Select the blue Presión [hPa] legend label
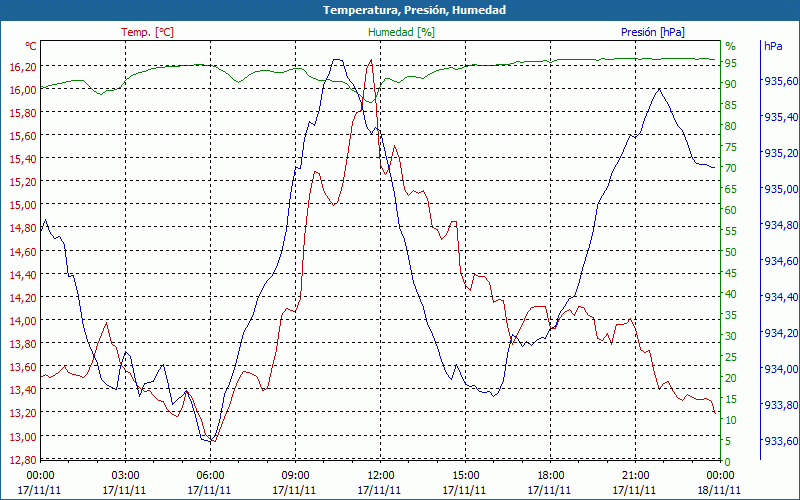800x500 pixels. 653,32
